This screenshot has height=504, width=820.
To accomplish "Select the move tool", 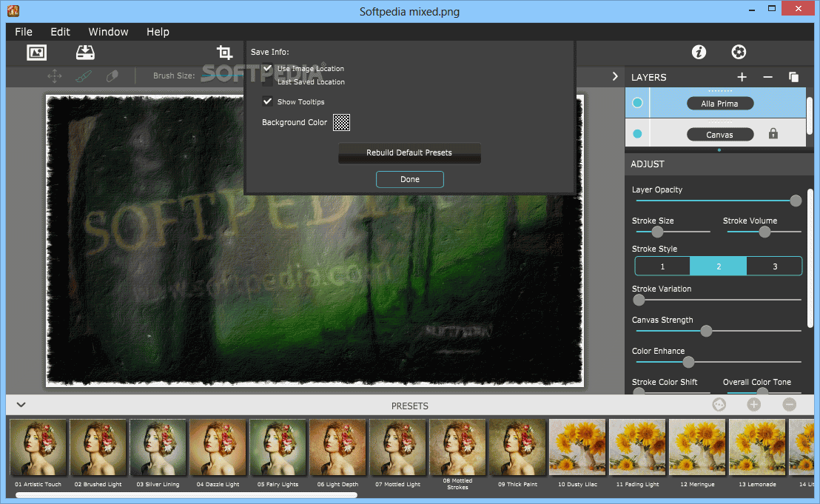I will (x=54, y=76).
